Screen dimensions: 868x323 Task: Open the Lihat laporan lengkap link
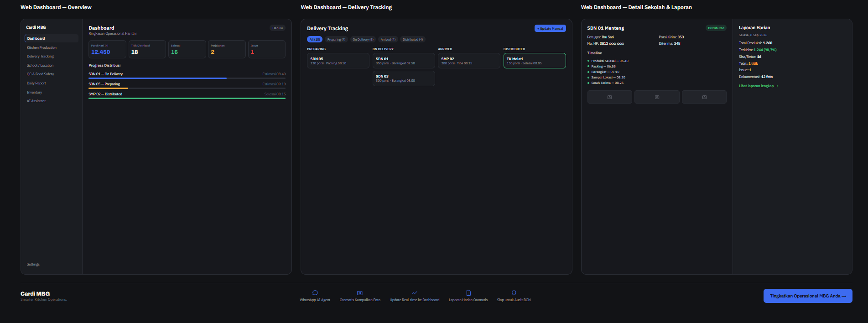point(759,86)
